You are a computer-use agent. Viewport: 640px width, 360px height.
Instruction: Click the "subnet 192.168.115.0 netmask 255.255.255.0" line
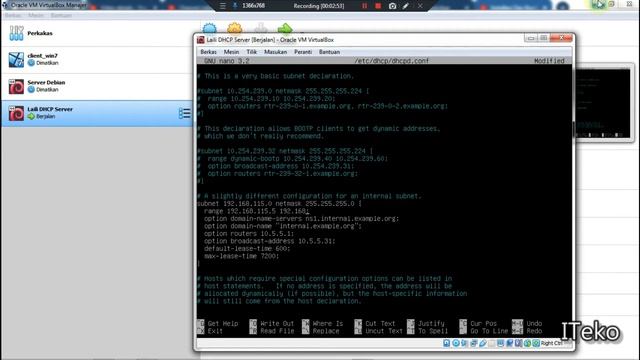279,204
